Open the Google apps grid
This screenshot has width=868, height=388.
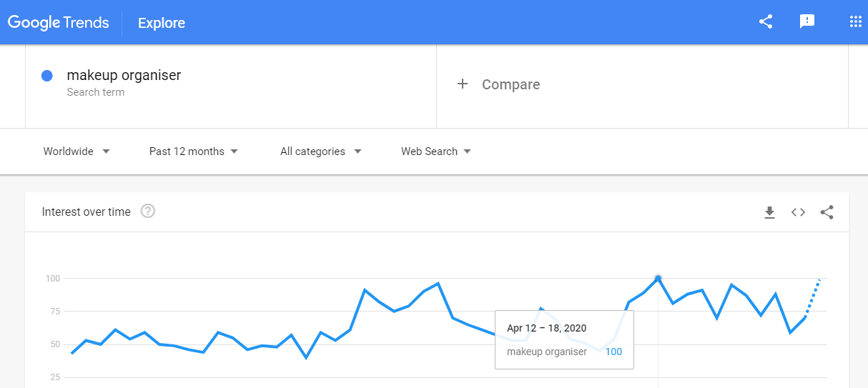(x=855, y=21)
